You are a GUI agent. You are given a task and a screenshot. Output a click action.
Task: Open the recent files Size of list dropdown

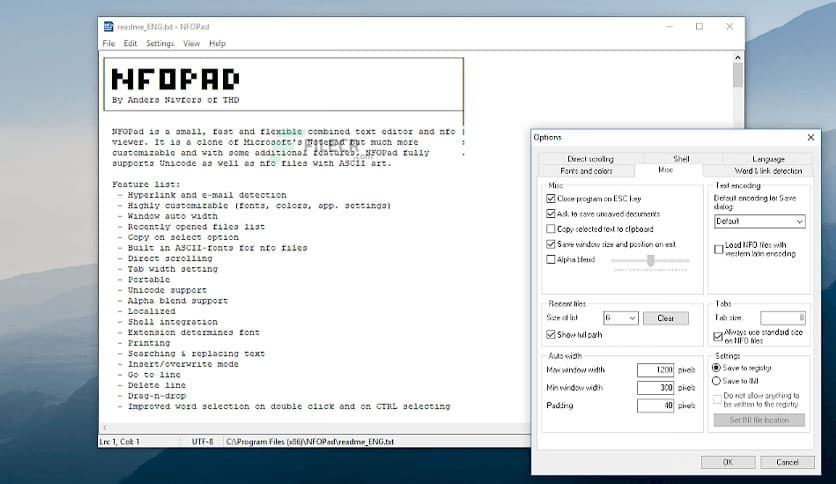[621, 318]
